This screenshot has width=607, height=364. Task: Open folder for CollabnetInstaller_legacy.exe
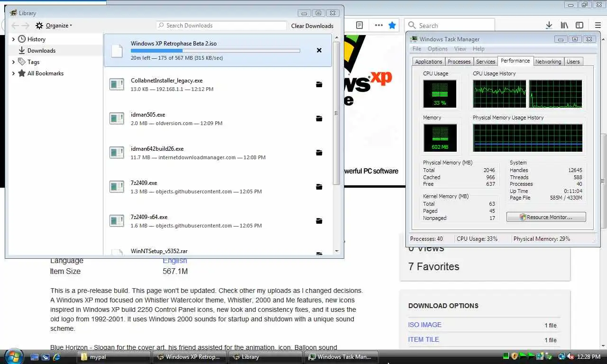pyautogui.click(x=319, y=84)
